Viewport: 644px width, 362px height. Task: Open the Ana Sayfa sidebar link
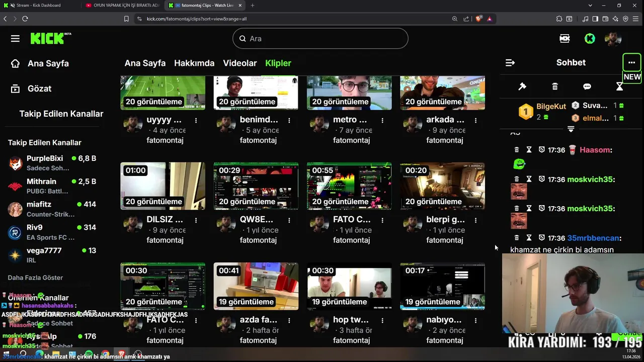(x=40, y=63)
